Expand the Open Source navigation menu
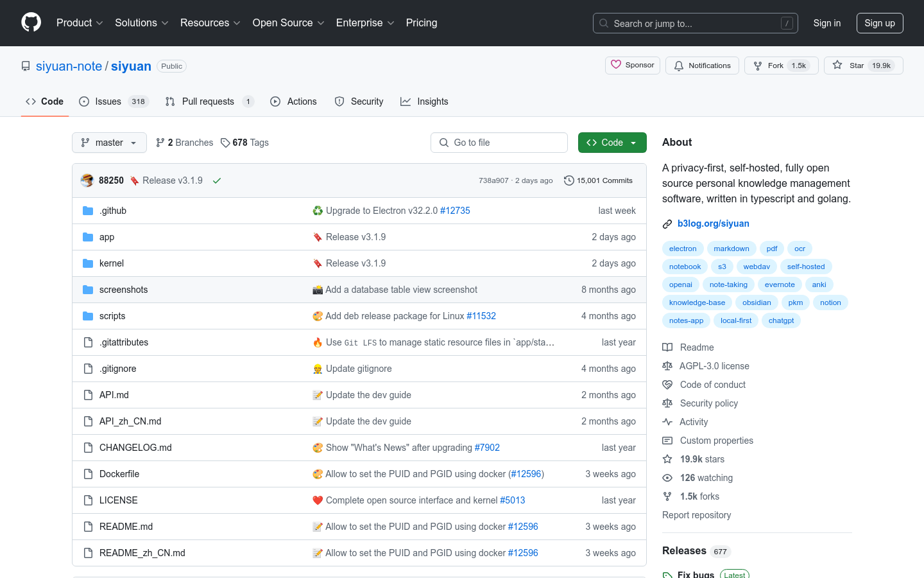The width and height of the screenshot is (924, 578). click(288, 23)
